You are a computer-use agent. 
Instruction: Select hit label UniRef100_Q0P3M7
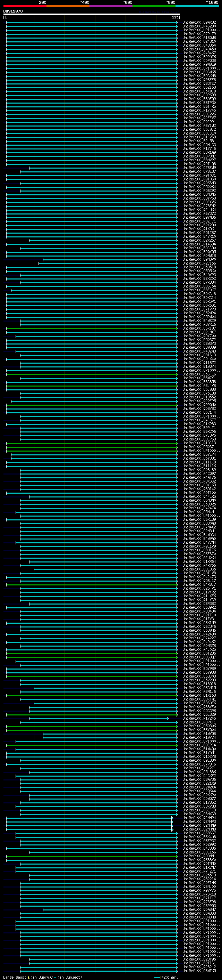click(x=199, y=156)
